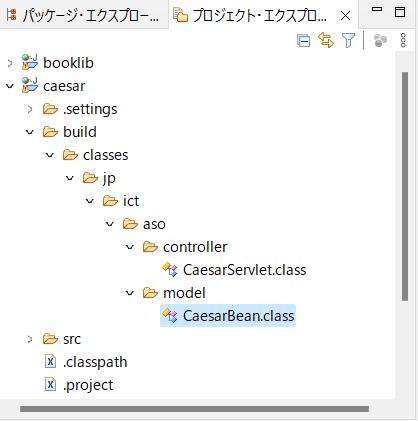The height and width of the screenshot is (421, 418).
Task: Toggle Link with Editor icon
Action: coord(326,40)
